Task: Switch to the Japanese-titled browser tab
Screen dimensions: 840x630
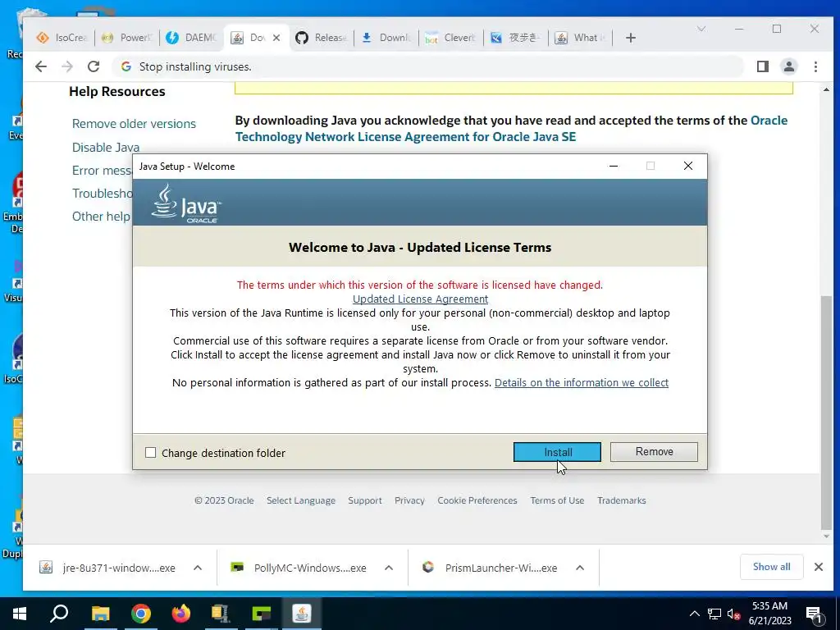Action: (516, 38)
